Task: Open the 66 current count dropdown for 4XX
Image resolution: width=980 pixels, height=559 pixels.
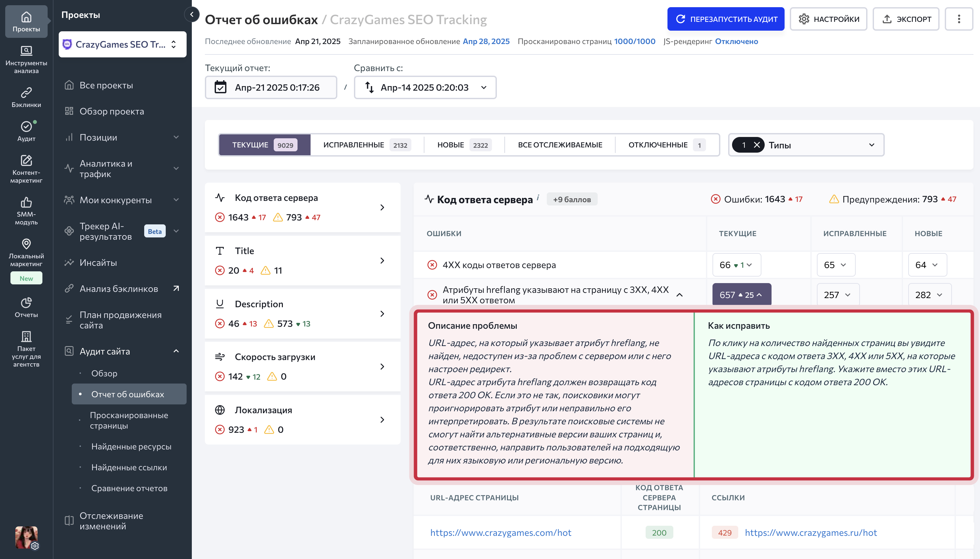Action: coord(737,265)
